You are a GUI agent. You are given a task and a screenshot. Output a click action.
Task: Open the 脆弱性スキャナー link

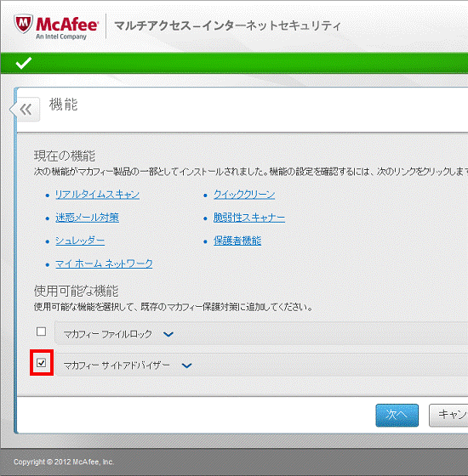click(249, 218)
